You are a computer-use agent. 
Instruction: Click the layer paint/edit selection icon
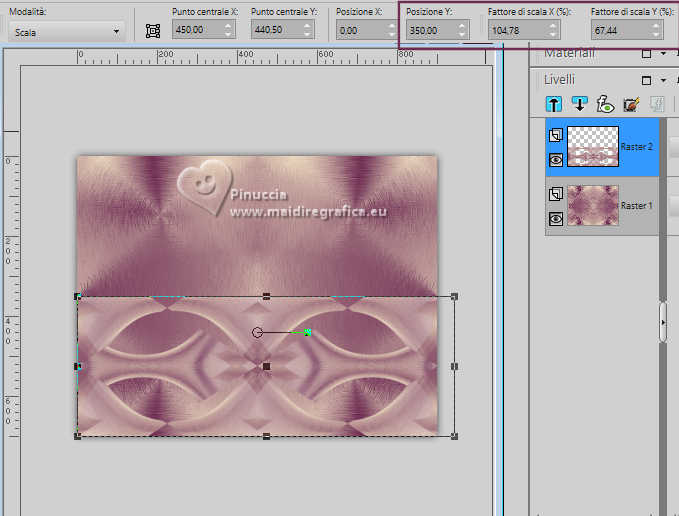(x=631, y=104)
